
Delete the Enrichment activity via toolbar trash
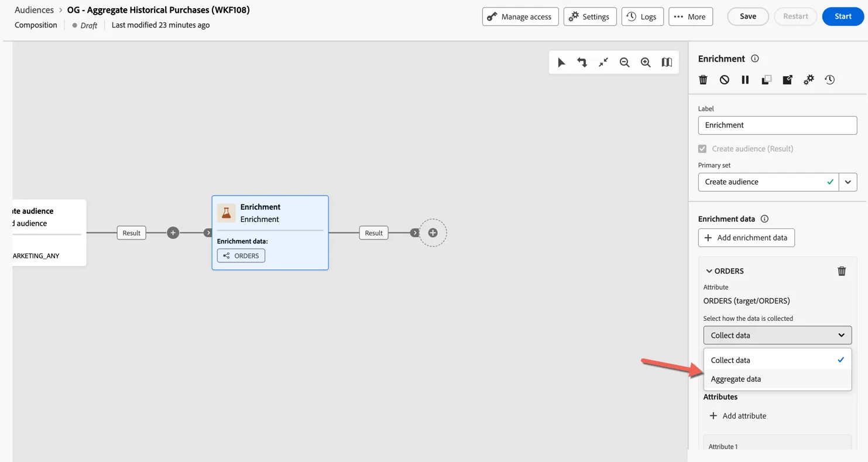[704, 80]
